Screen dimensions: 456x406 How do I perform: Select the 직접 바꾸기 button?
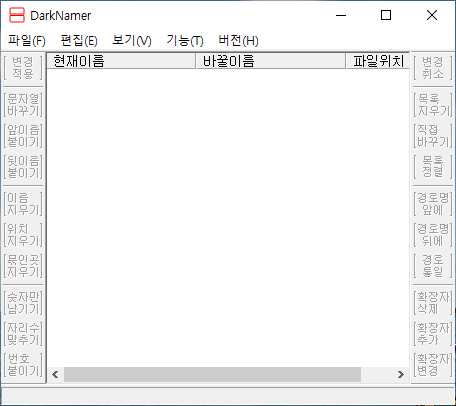pos(433,136)
